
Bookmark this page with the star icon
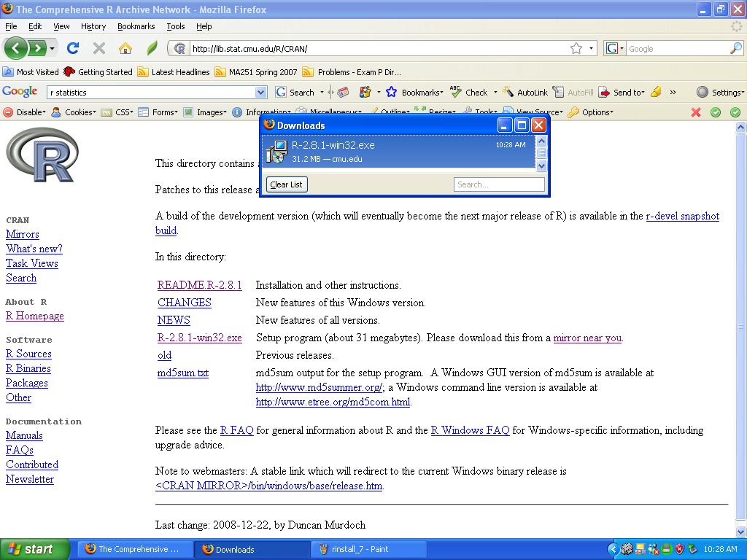point(576,49)
